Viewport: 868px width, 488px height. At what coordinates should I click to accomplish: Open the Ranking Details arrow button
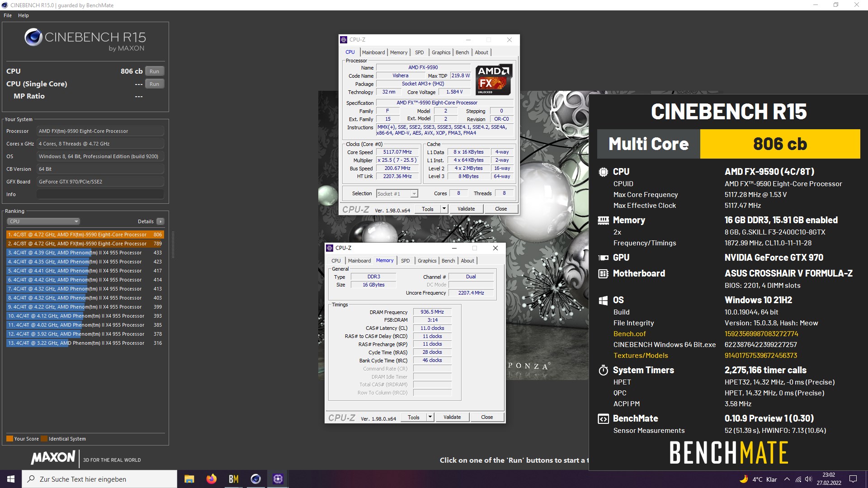point(160,221)
